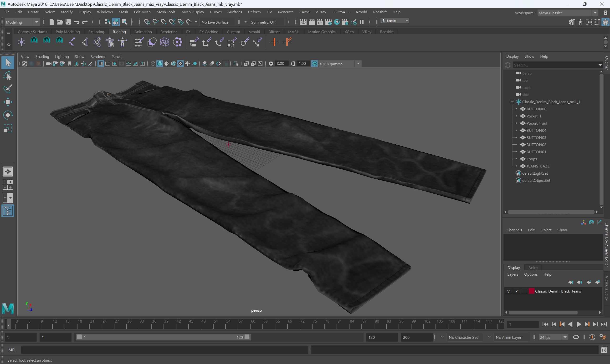This screenshot has width=610, height=364.
Task: Click go to start of playback range
Action: [545, 324]
